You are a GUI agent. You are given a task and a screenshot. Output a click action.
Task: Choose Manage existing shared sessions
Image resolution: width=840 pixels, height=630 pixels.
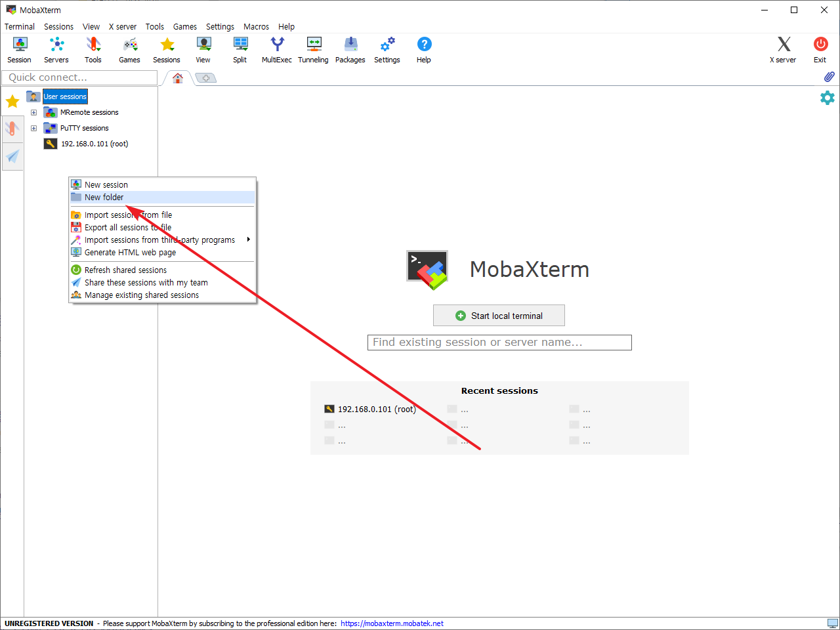(x=162, y=295)
